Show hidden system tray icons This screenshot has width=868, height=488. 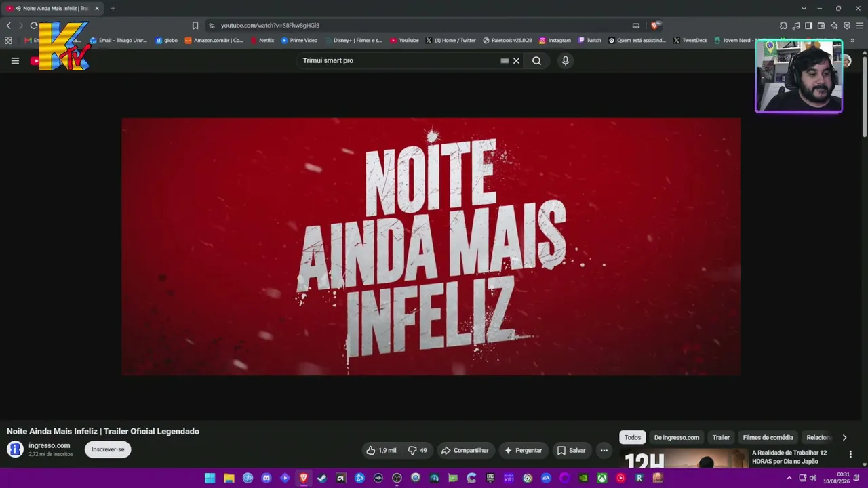point(789,479)
